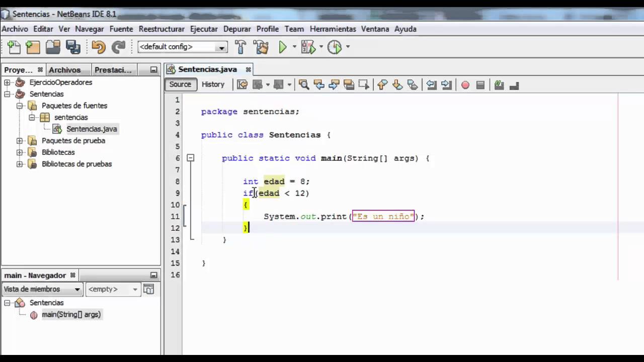Open the default config dropdown
The width and height of the screenshot is (644, 362).
[221, 47]
